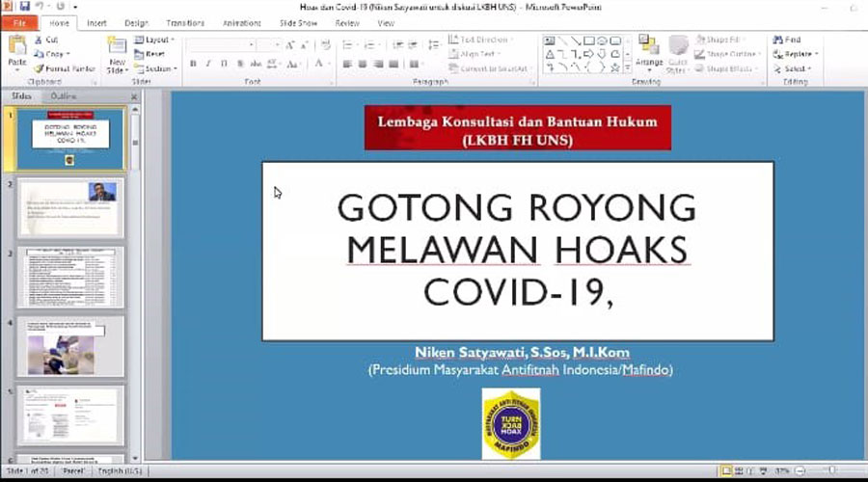Expand the shapes gallery More arrow

(x=628, y=67)
